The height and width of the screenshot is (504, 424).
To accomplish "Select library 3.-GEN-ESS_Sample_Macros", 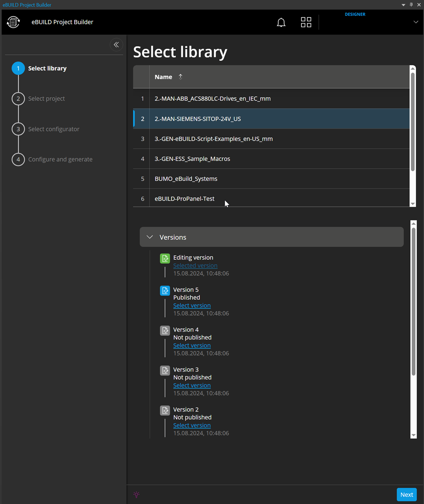I will tap(271, 158).
